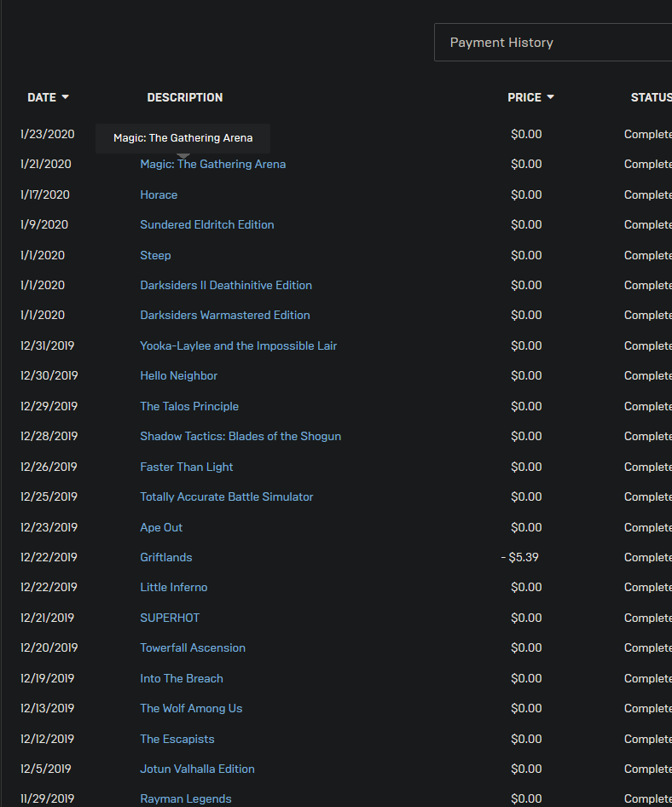Select the date 12/26/2019
This screenshot has height=807, width=672.
click(49, 467)
